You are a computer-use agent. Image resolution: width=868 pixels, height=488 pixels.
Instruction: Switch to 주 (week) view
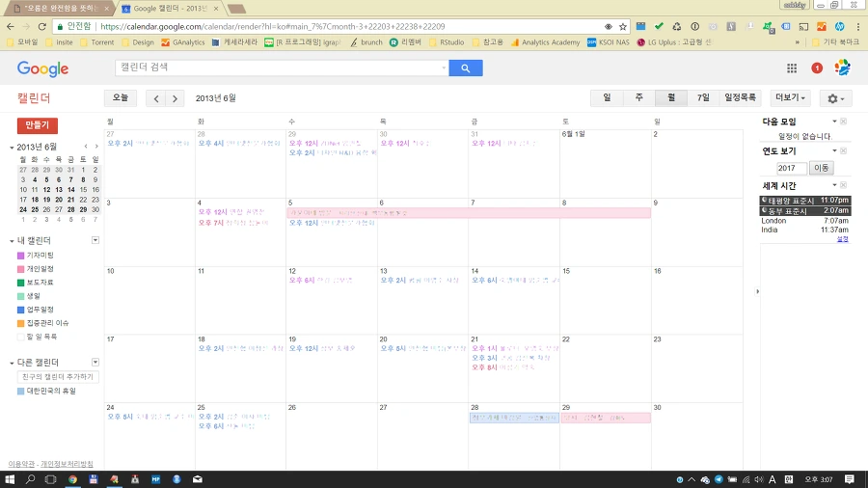638,98
